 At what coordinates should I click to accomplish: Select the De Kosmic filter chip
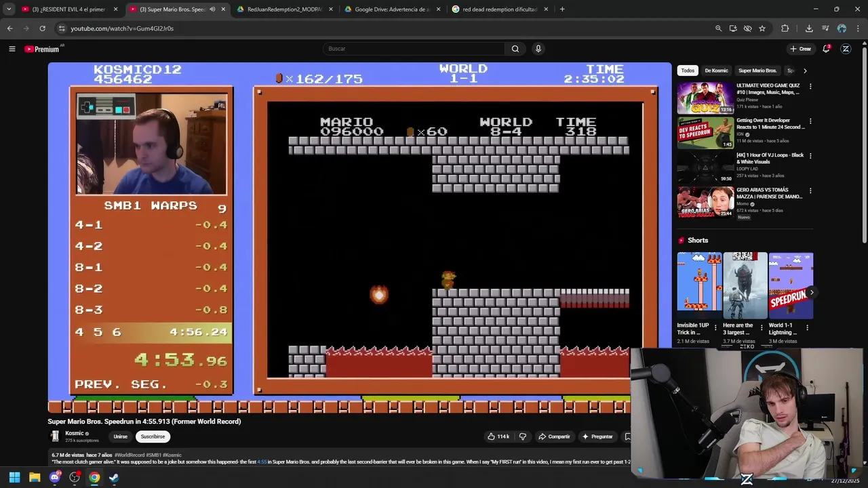[716, 70]
